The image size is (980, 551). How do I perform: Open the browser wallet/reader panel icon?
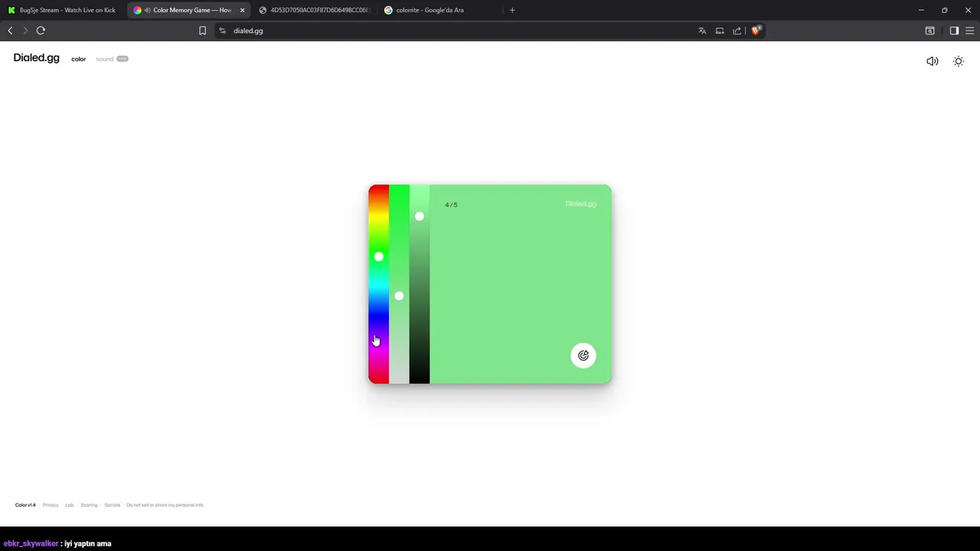pos(929,31)
